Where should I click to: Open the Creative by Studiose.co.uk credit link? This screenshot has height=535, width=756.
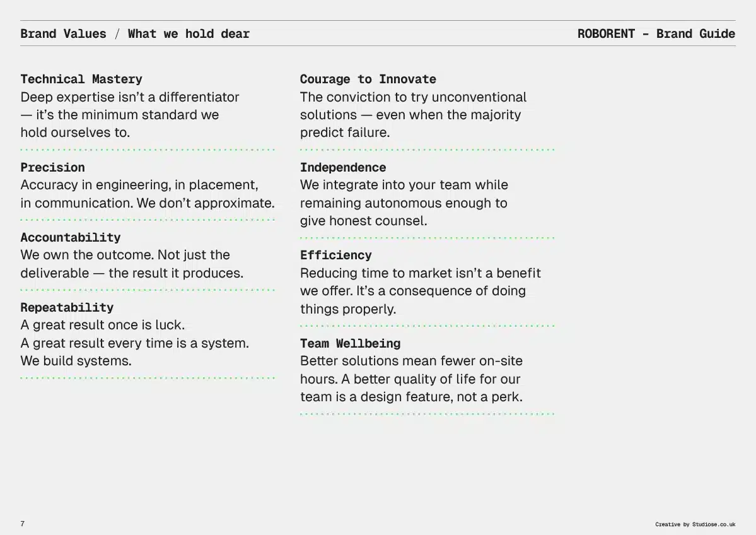tap(695, 524)
